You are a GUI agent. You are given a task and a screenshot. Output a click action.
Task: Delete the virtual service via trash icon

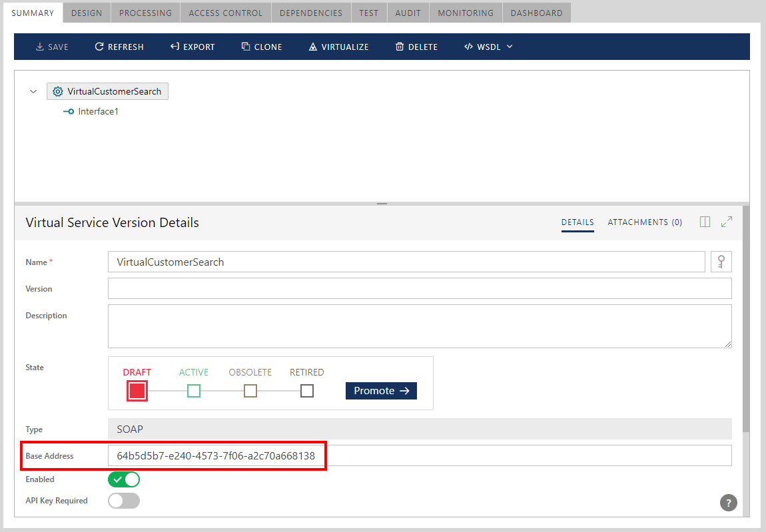point(400,47)
